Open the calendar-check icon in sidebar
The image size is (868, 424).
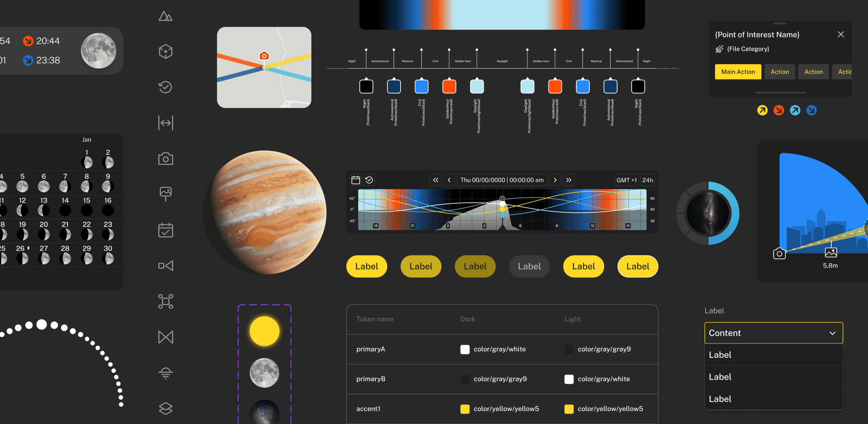pos(165,230)
